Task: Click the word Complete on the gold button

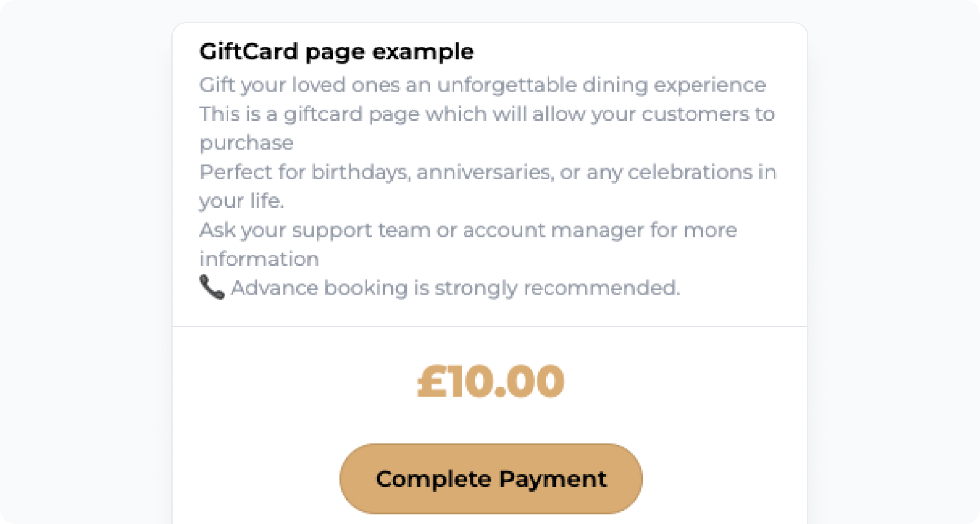Action: (434, 479)
